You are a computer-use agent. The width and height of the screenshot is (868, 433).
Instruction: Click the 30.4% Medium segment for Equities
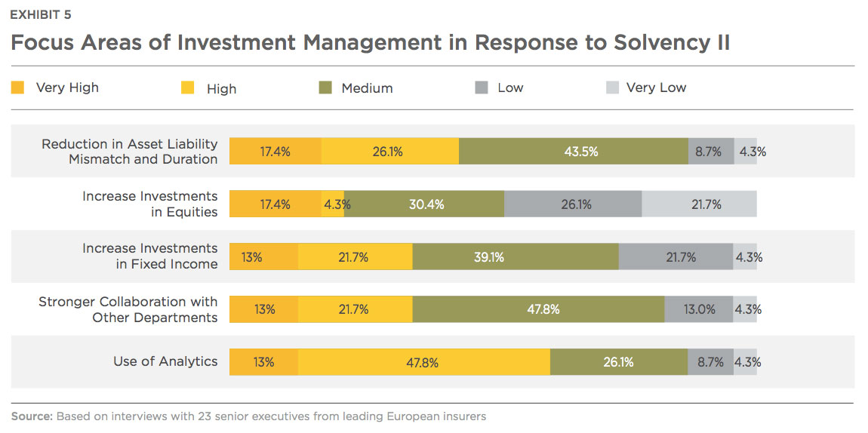(x=424, y=204)
